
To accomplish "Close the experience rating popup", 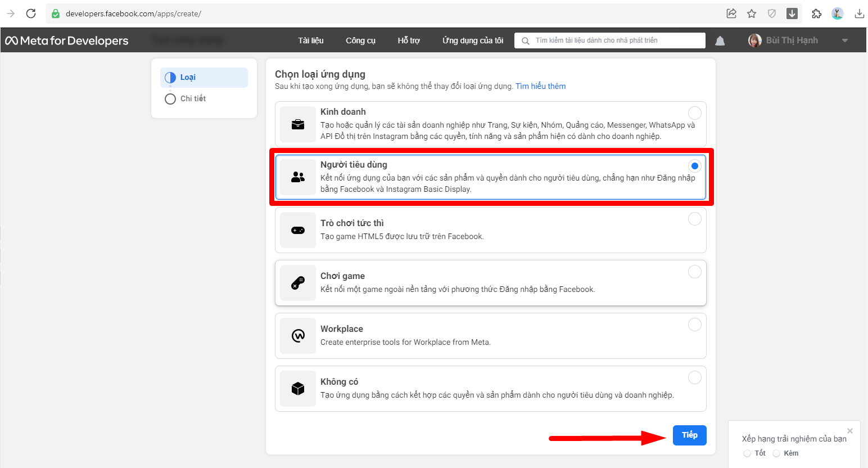I will click(849, 431).
